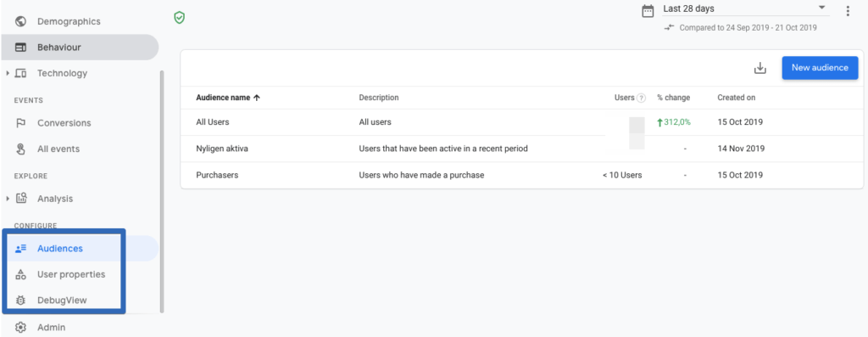
Task: Open the three-dot more options menu
Action: click(x=848, y=11)
